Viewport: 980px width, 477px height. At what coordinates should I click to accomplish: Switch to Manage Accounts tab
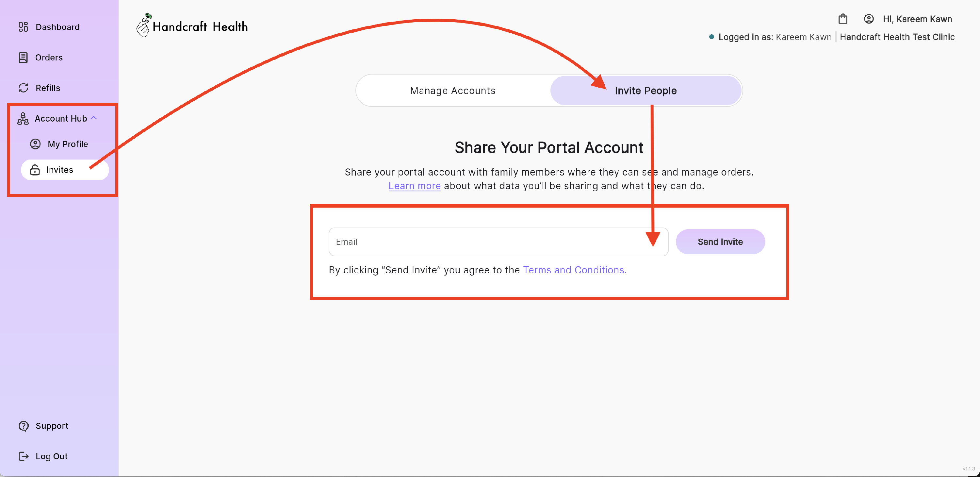[453, 91]
